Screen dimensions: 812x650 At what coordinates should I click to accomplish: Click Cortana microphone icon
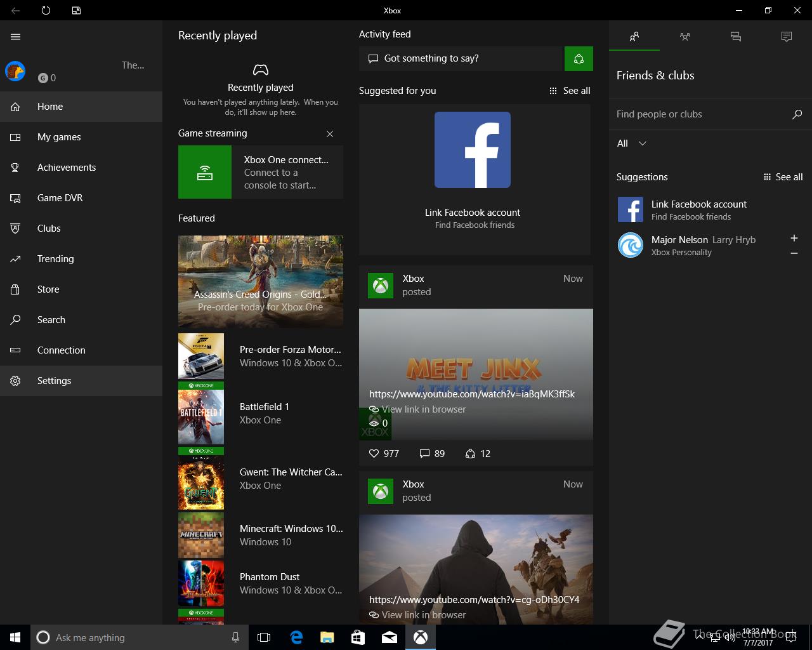point(235,637)
